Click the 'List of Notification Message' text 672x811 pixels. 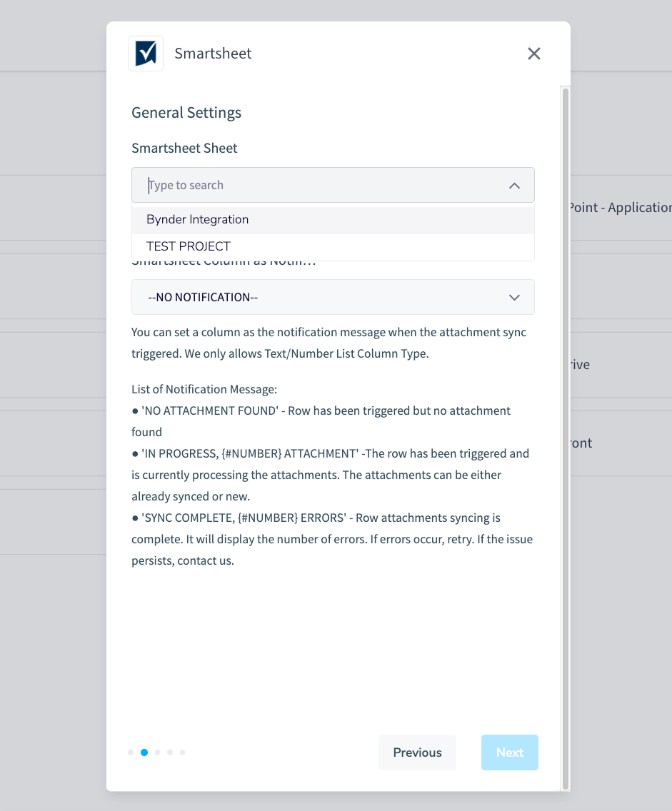tap(204, 390)
